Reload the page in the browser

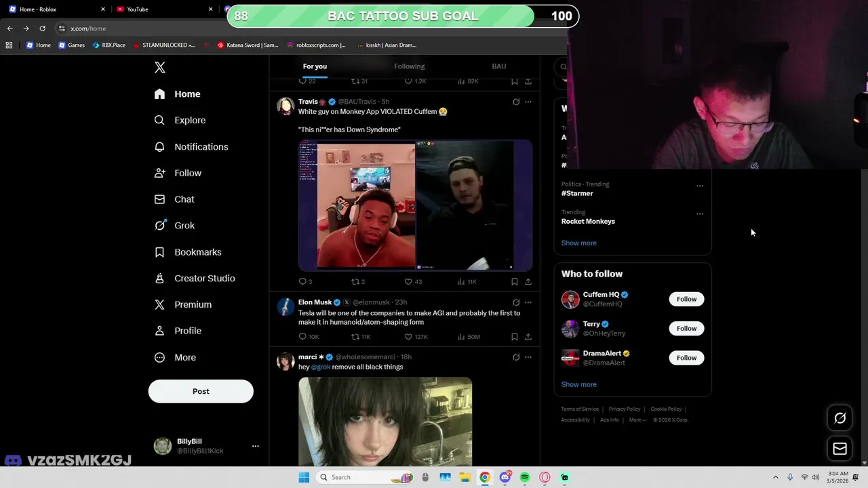[x=42, y=28]
